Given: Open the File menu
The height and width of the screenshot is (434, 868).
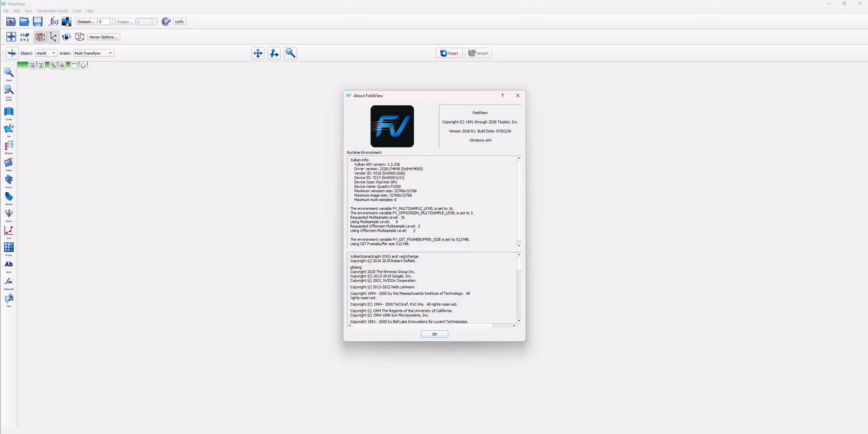Looking at the screenshot, I should 6,11.
